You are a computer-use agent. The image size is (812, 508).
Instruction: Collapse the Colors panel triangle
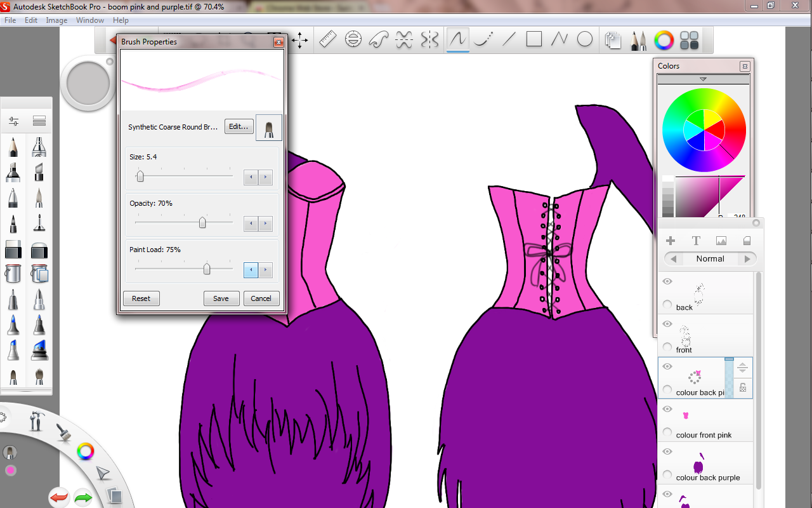click(x=703, y=79)
